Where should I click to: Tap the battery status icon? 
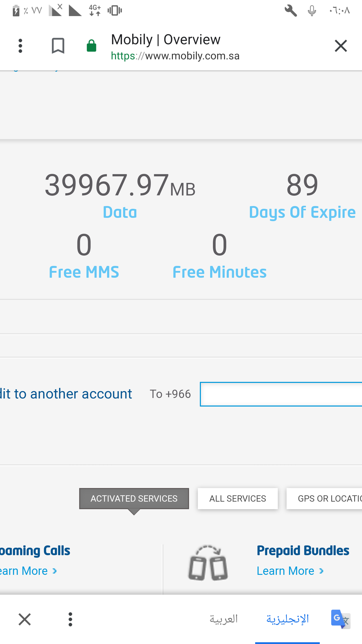coord(16,11)
